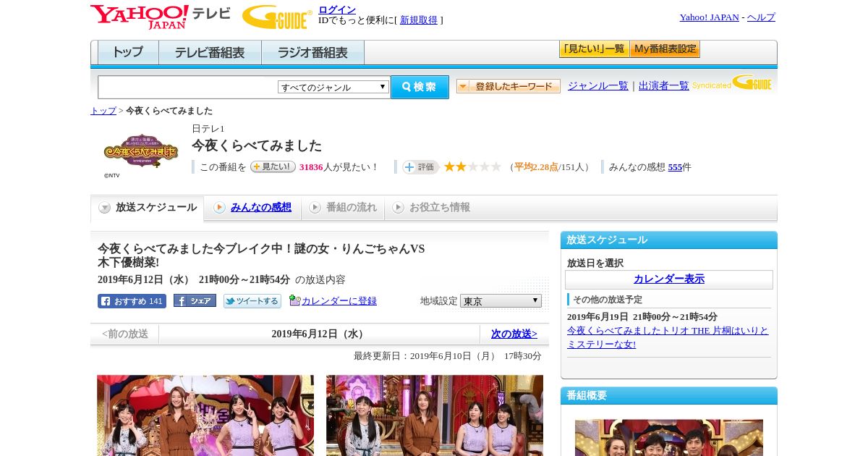Open the 地域設定 東京 dropdown

click(x=501, y=300)
